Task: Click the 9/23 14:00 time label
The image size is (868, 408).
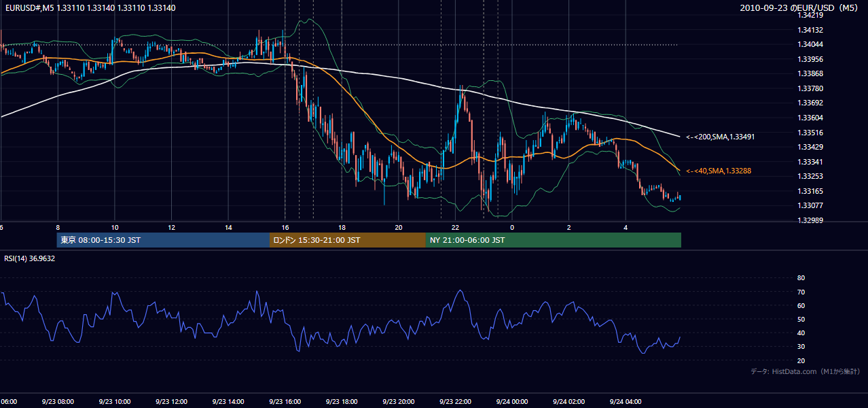Action: [228, 401]
